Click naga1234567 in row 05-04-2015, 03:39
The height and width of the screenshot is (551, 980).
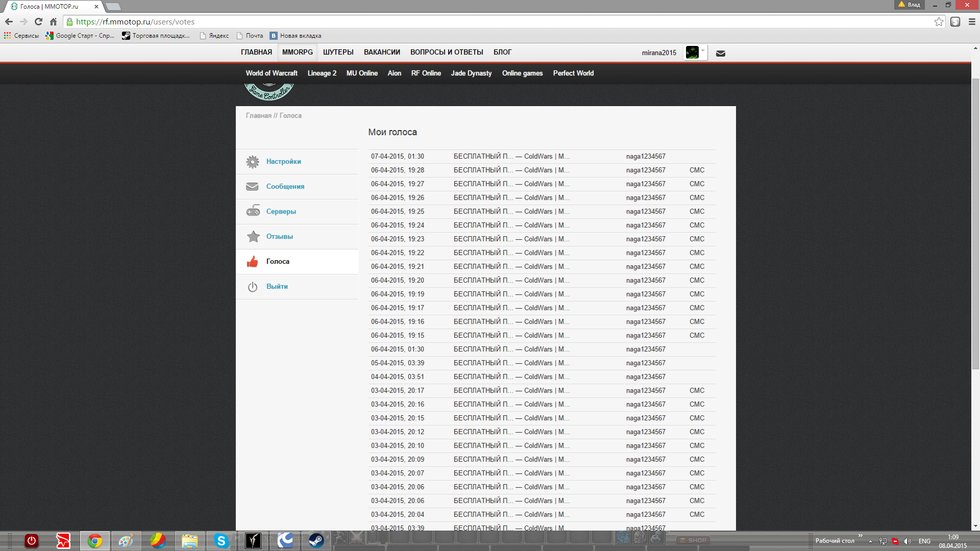(x=646, y=363)
